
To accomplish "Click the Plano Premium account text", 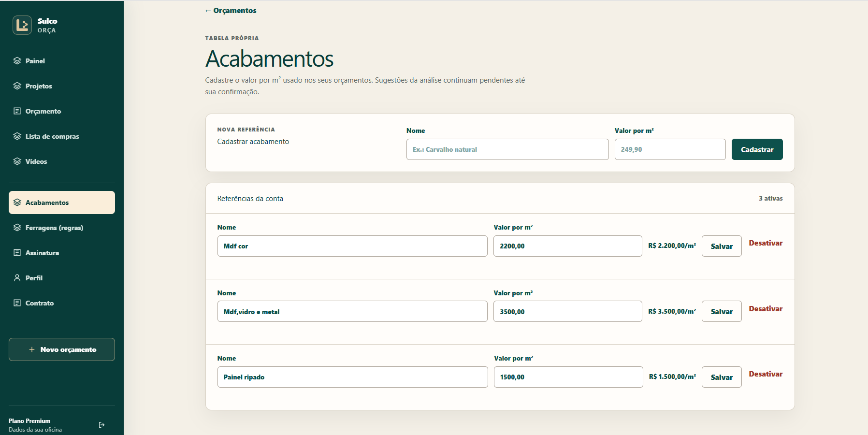I will [x=29, y=421].
